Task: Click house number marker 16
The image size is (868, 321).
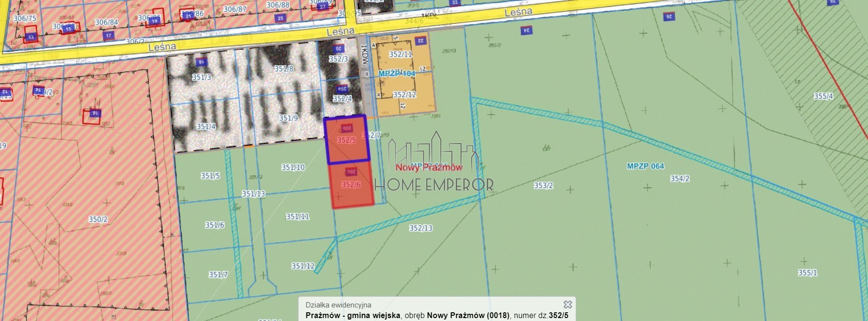Action: [95, 113]
